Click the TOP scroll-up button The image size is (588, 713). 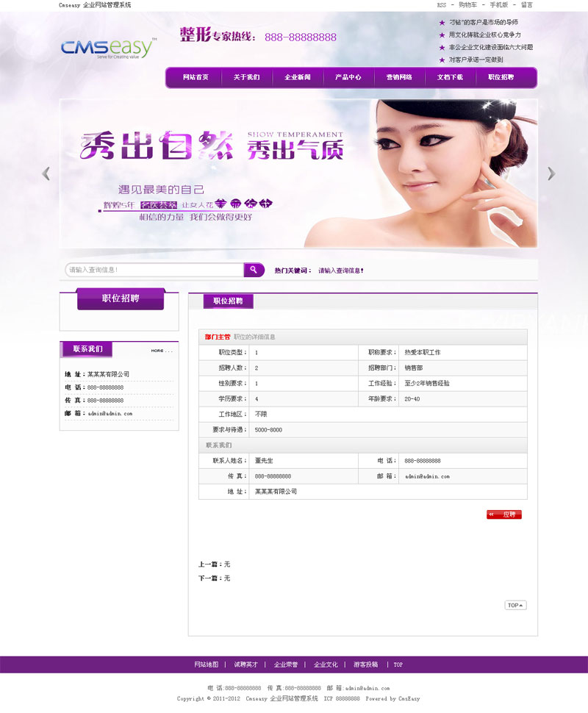(515, 605)
